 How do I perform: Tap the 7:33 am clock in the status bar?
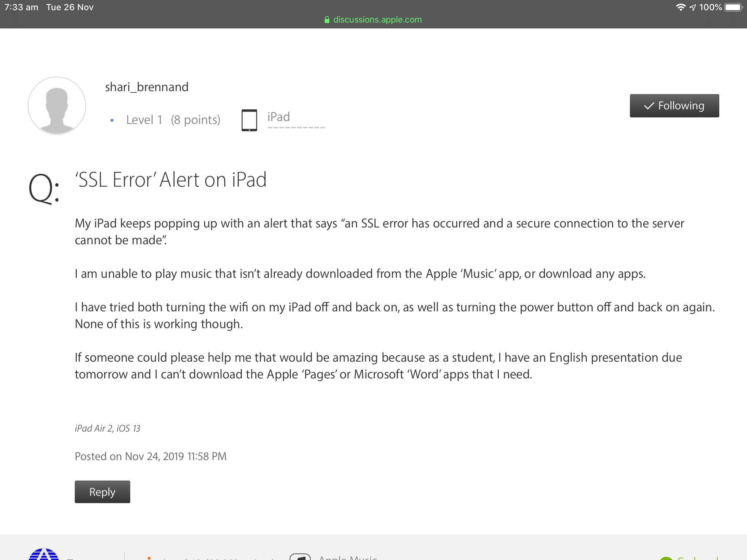21,7
